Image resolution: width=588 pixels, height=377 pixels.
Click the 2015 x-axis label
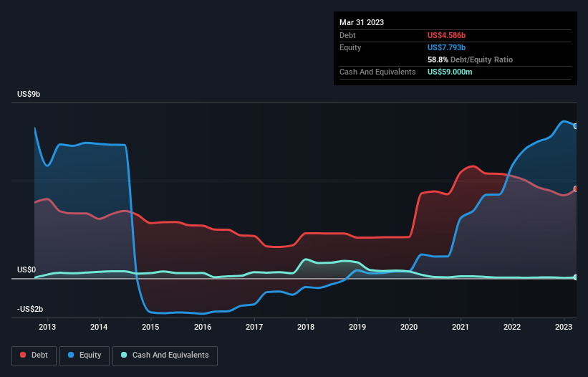pyautogui.click(x=150, y=327)
